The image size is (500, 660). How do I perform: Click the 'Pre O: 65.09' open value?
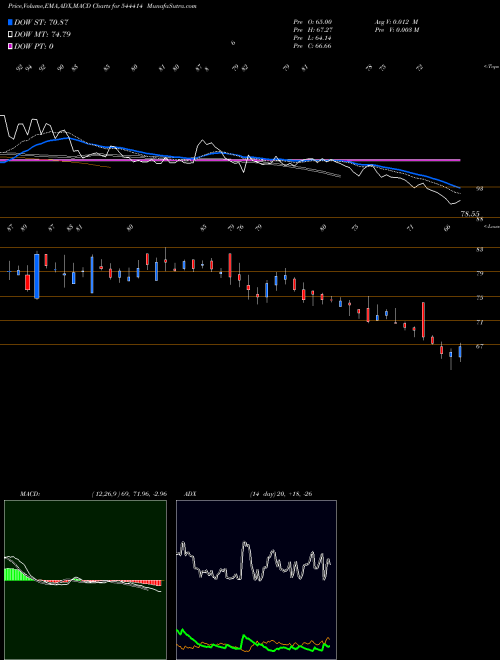tap(312, 21)
